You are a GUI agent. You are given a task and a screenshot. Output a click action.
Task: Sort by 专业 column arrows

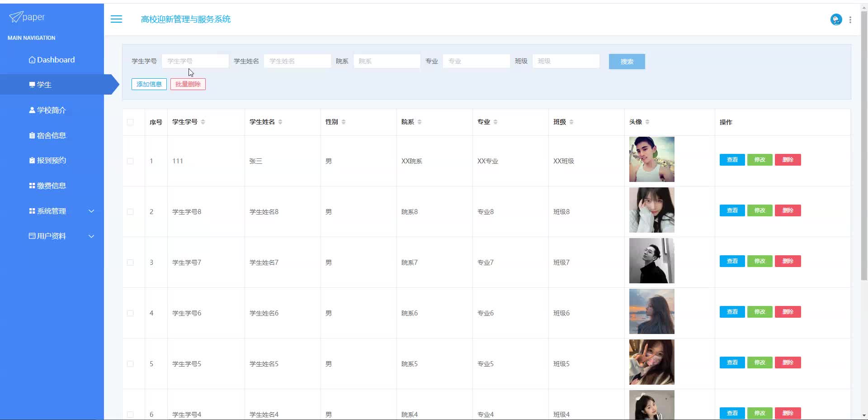coord(495,122)
